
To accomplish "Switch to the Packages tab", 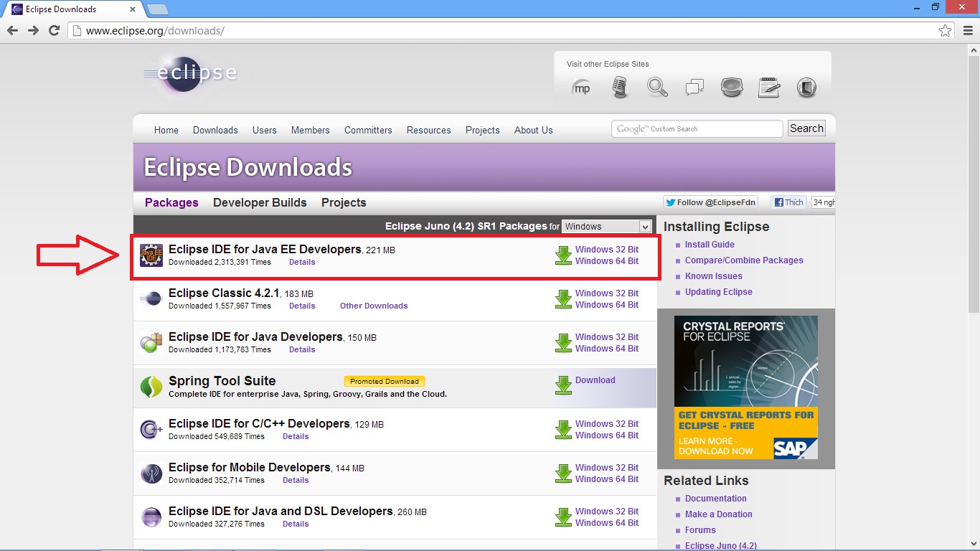I will (x=171, y=202).
